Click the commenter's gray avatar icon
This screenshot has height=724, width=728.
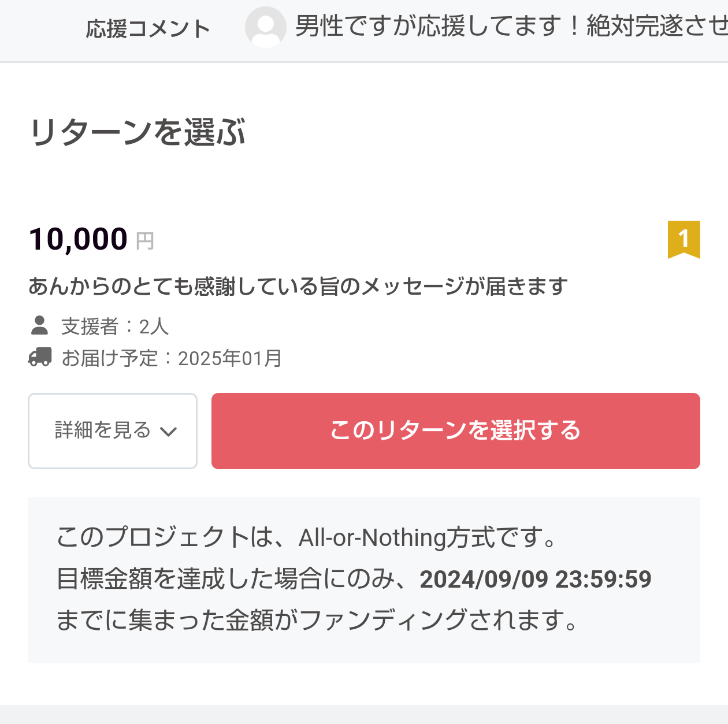coord(265,27)
